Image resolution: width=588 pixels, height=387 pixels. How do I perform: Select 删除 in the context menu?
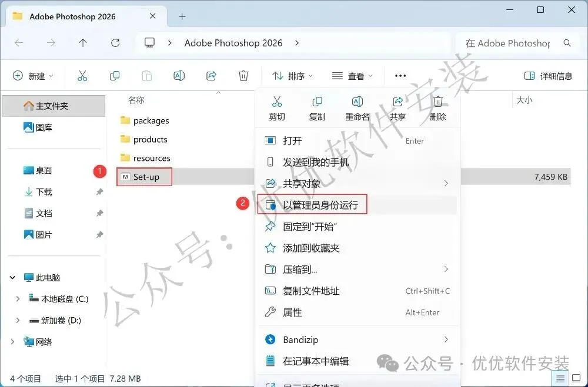click(437, 109)
